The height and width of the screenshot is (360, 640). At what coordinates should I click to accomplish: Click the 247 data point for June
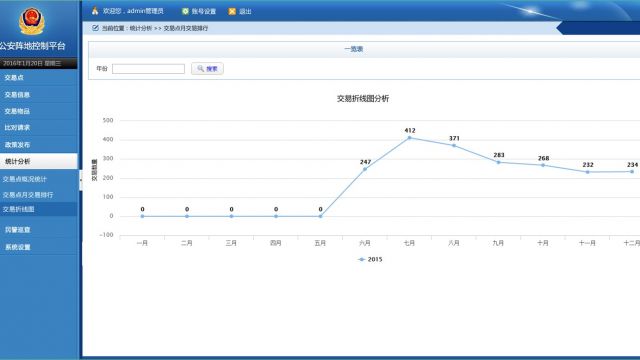365,169
